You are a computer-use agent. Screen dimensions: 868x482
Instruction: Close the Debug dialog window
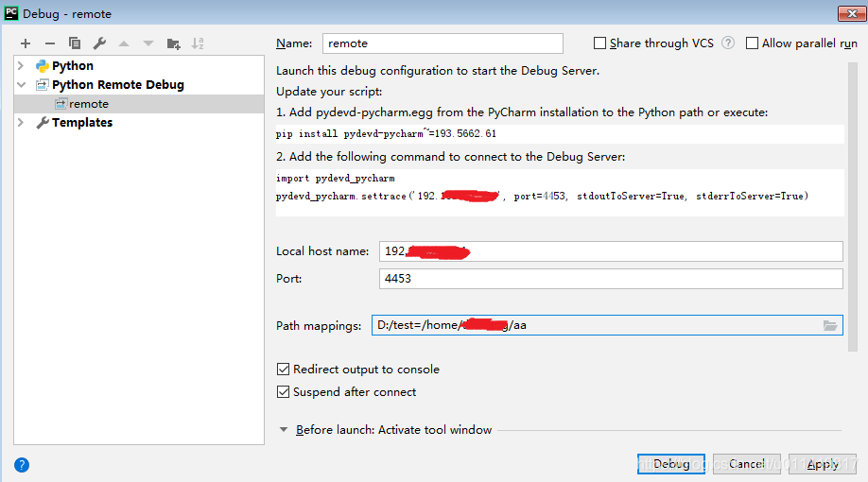[851, 13]
